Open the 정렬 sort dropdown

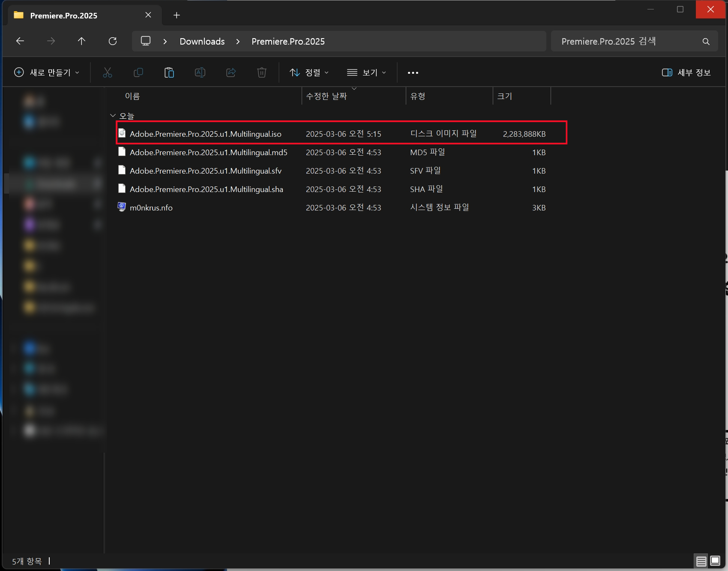click(x=309, y=72)
